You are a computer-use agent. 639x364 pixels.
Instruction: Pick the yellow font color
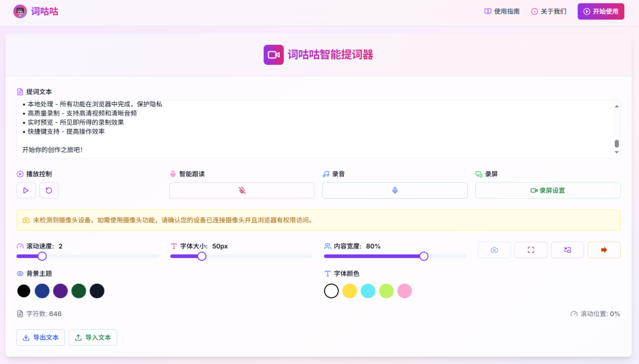[x=350, y=291]
